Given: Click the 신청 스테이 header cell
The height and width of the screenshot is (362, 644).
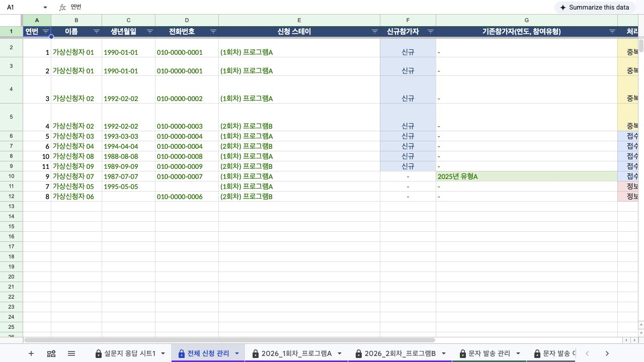Looking at the screenshot, I should point(299,31).
